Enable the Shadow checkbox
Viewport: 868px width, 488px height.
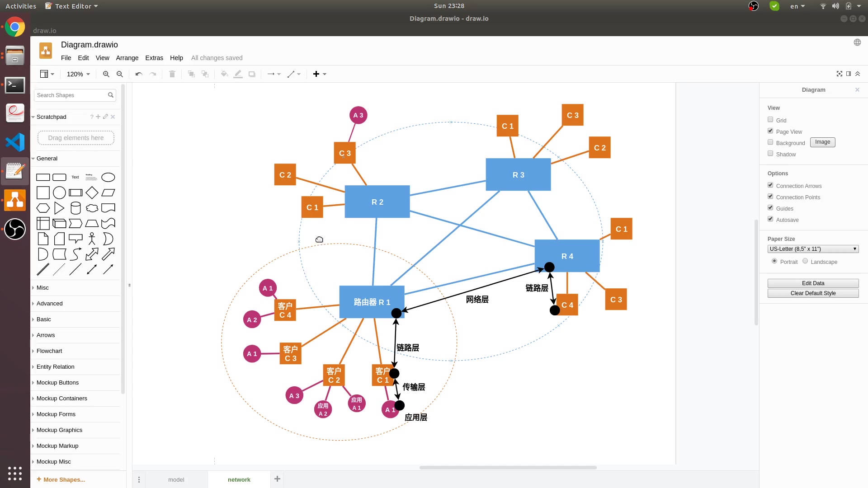point(770,154)
